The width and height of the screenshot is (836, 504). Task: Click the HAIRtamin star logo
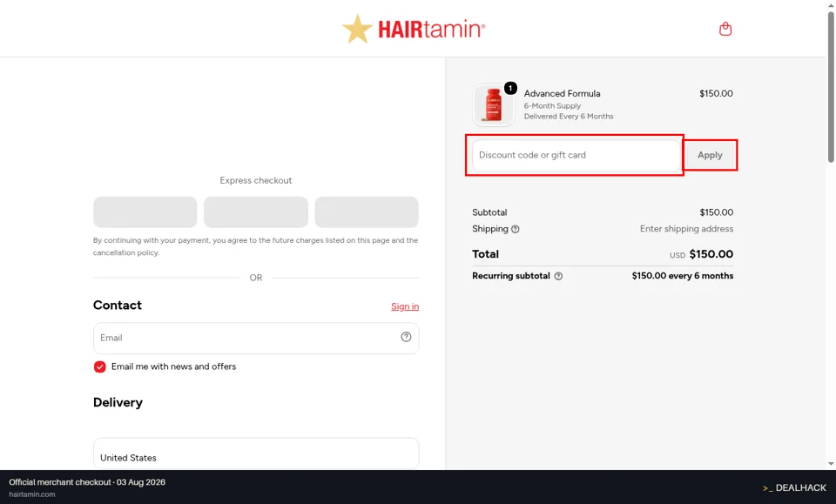tap(414, 29)
